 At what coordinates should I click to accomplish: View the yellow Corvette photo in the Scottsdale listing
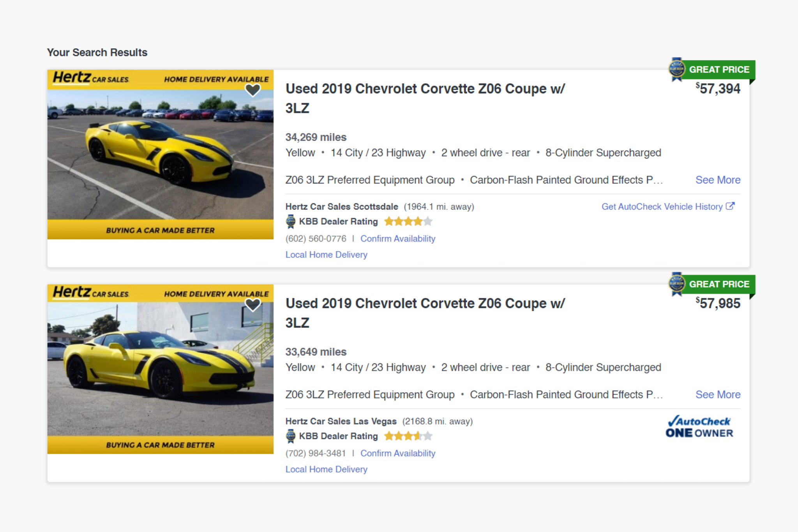pyautogui.click(x=160, y=155)
